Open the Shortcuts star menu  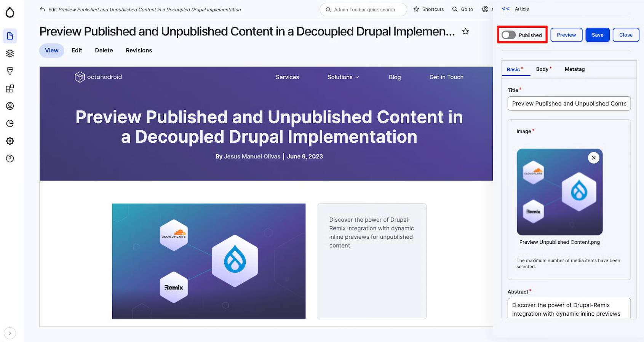click(429, 9)
